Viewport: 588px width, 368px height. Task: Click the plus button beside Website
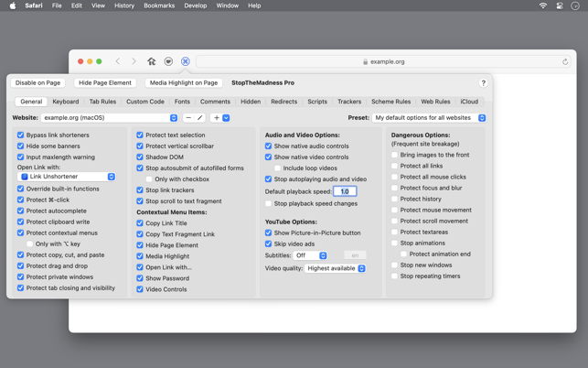tap(217, 118)
